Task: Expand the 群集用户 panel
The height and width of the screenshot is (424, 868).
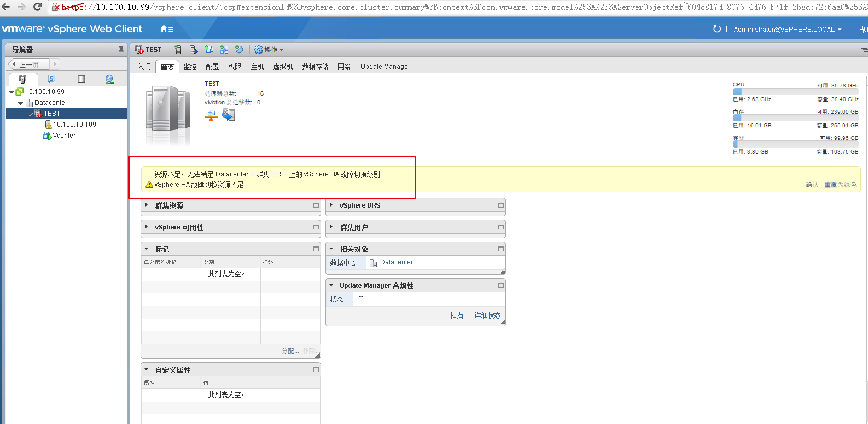Action: (331, 227)
